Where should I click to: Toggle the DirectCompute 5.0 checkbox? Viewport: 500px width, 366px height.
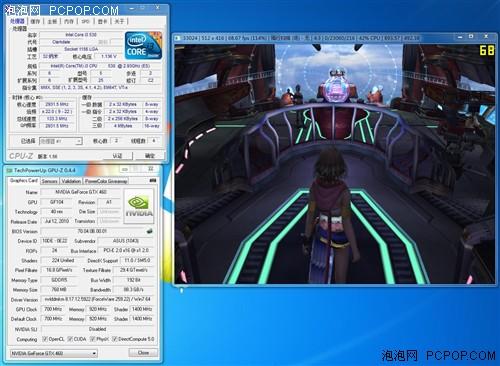pyautogui.click(x=114, y=339)
